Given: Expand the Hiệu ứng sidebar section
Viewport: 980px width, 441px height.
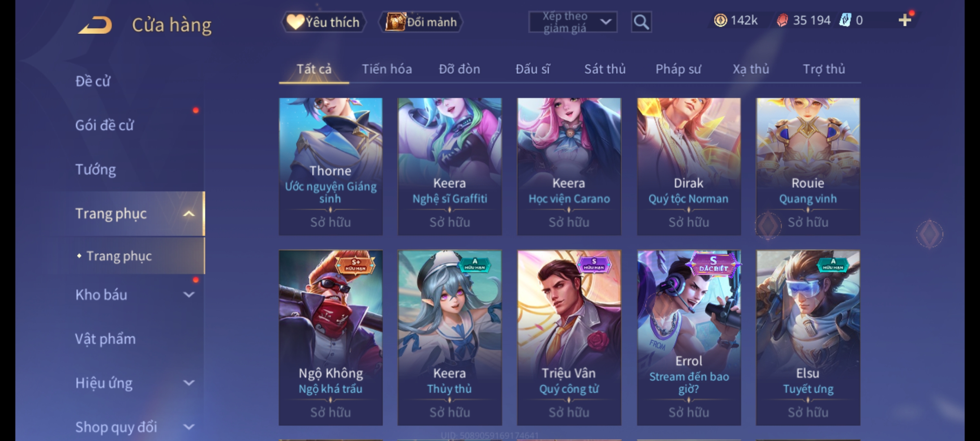Looking at the screenshot, I should (189, 383).
